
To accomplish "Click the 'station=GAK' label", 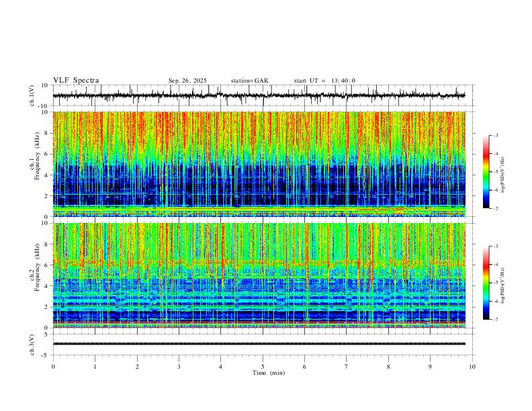I will point(249,81).
